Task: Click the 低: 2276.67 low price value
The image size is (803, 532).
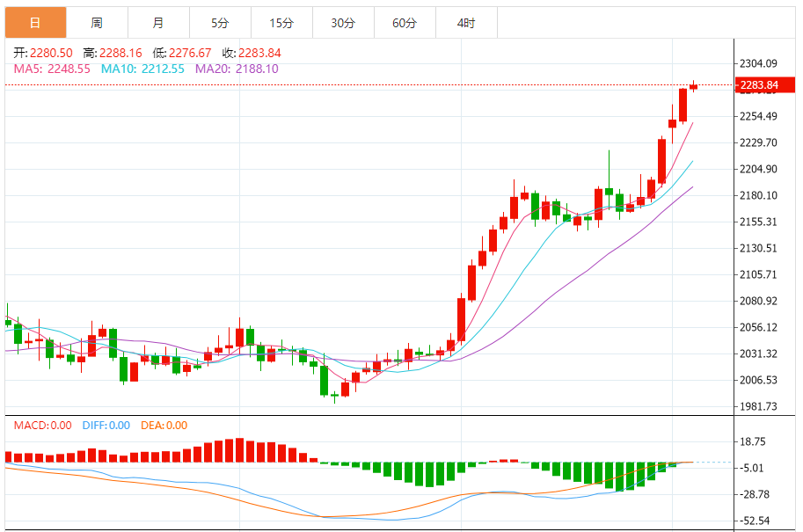Action: tap(182, 53)
